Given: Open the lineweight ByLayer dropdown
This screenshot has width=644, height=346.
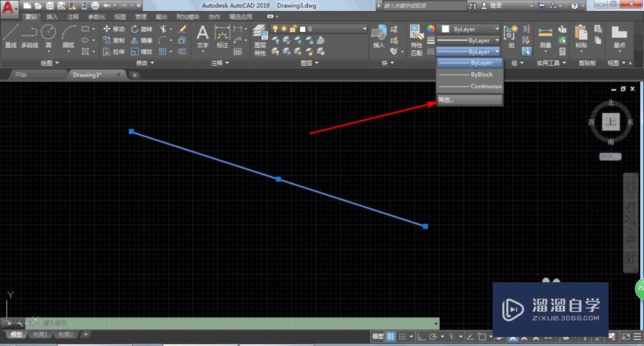Looking at the screenshot, I should coord(468,41).
